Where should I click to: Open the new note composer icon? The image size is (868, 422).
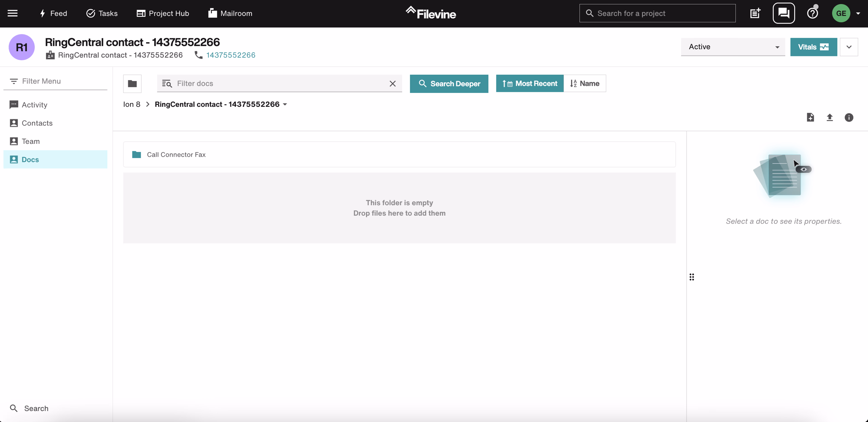point(755,13)
